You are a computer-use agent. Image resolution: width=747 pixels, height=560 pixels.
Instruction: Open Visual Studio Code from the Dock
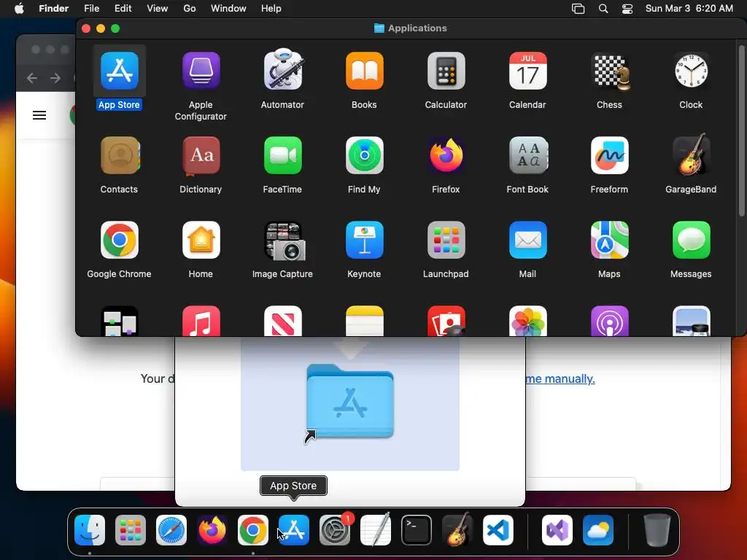[x=498, y=530]
